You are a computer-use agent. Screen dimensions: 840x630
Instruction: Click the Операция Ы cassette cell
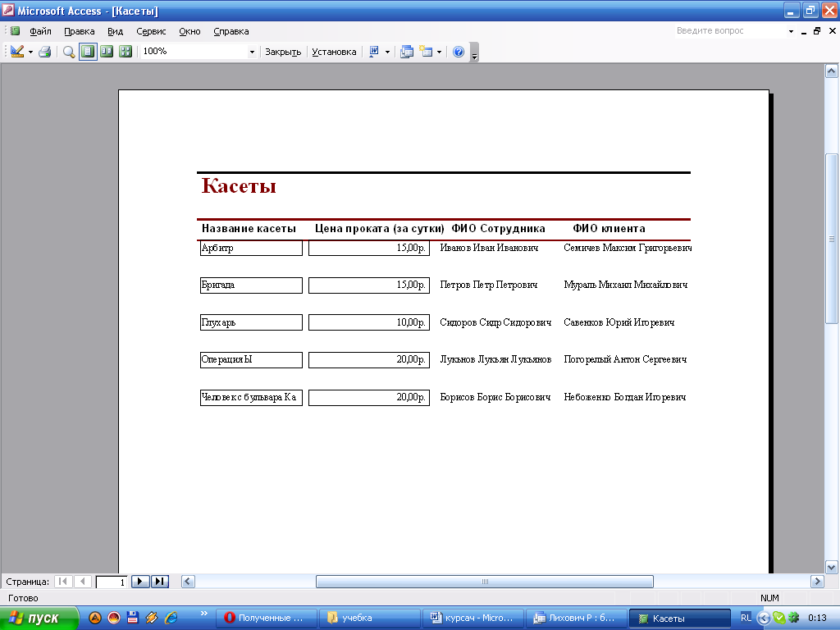tap(251, 359)
